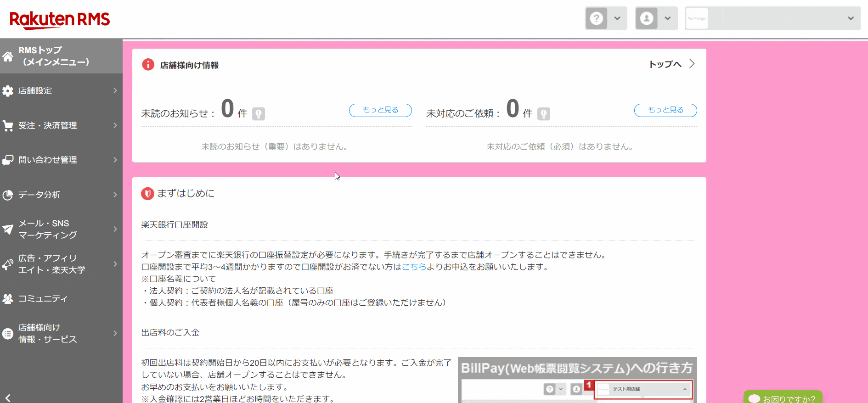Click the shopping cart icon for 受注・決済管理
Image resolution: width=868 pixels, height=403 pixels.
(x=8, y=126)
